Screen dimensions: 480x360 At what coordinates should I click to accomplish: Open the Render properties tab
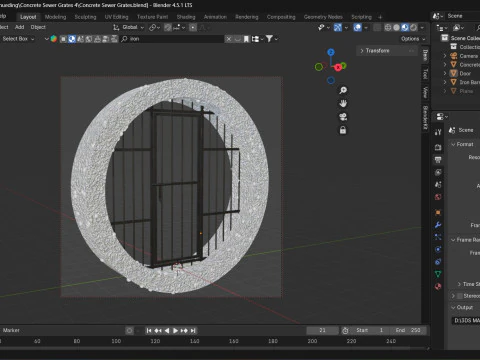click(x=438, y=147)
